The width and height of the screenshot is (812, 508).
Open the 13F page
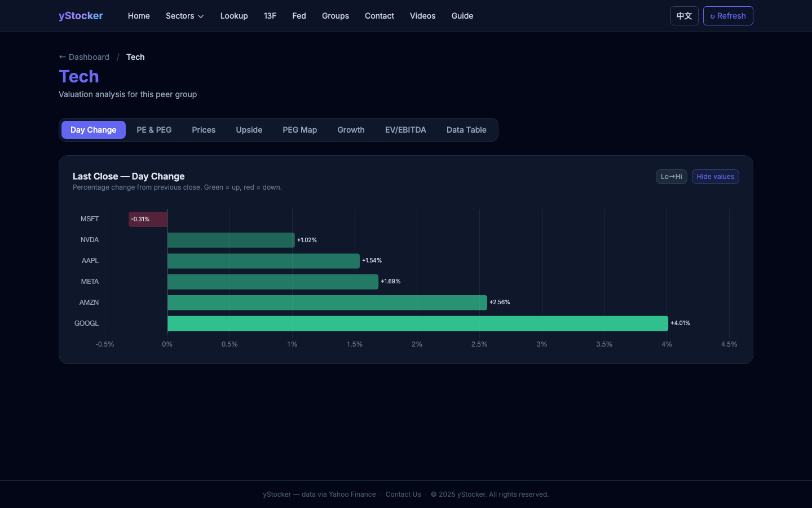click(x=270, y=16)
